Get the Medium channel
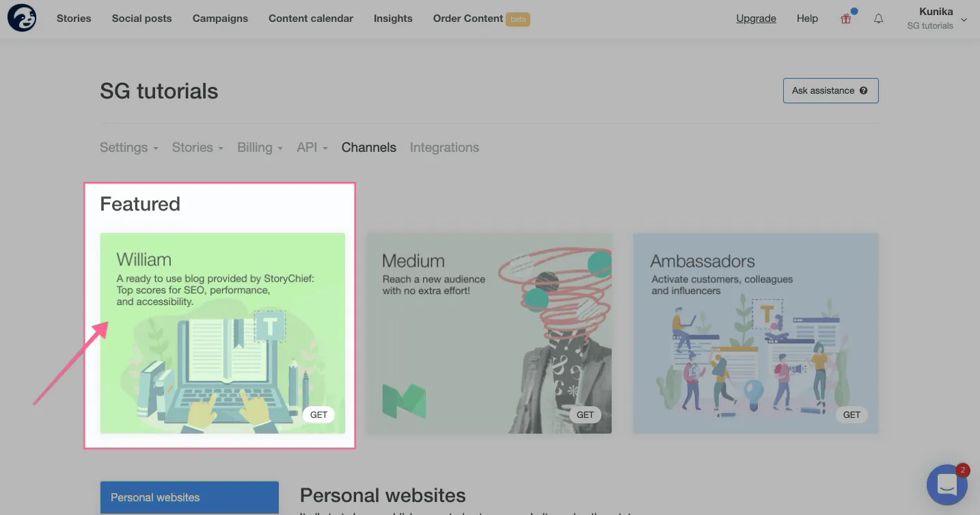The image size is (980, 515). 585,414
